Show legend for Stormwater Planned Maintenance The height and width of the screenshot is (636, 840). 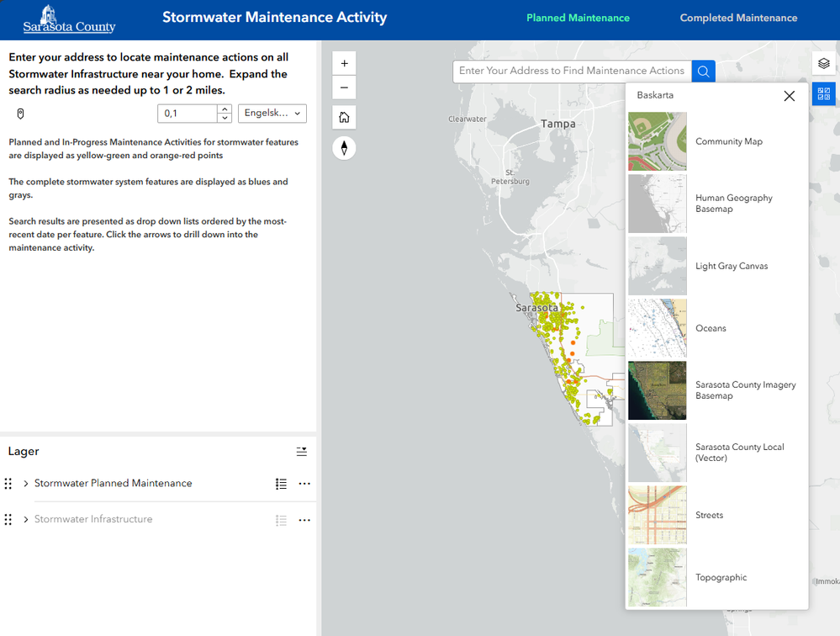[x=282, y=484]
